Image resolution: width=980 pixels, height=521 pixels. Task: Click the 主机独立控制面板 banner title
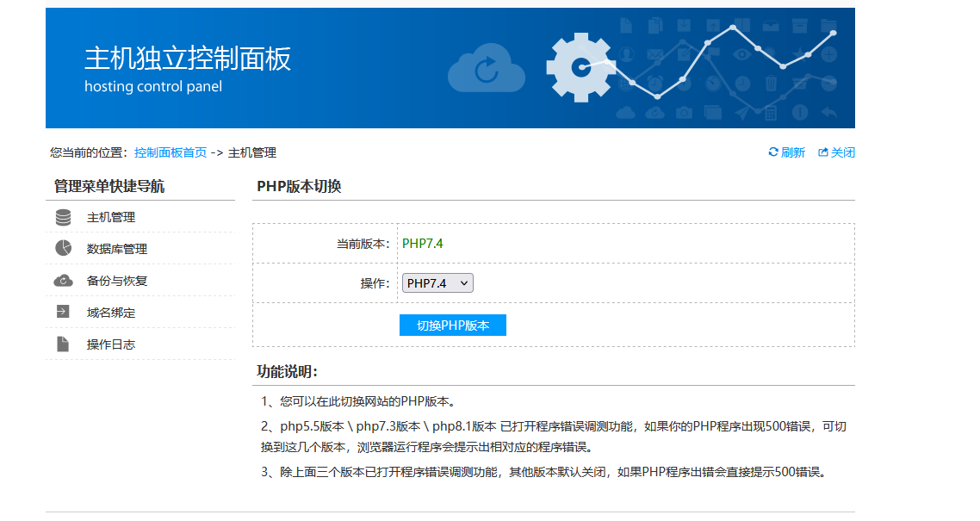188,59
